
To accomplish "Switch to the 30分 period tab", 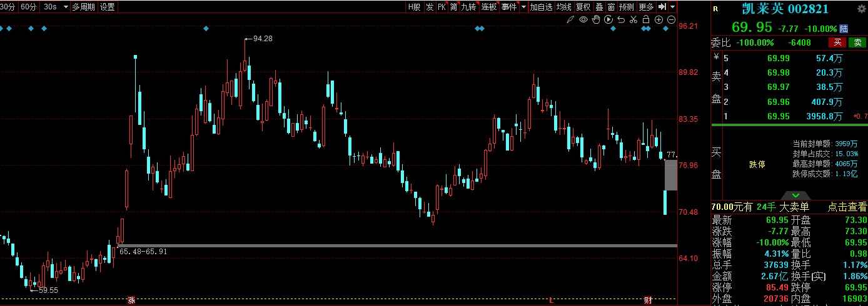I will pyautogui.click(x=8, y=7).
